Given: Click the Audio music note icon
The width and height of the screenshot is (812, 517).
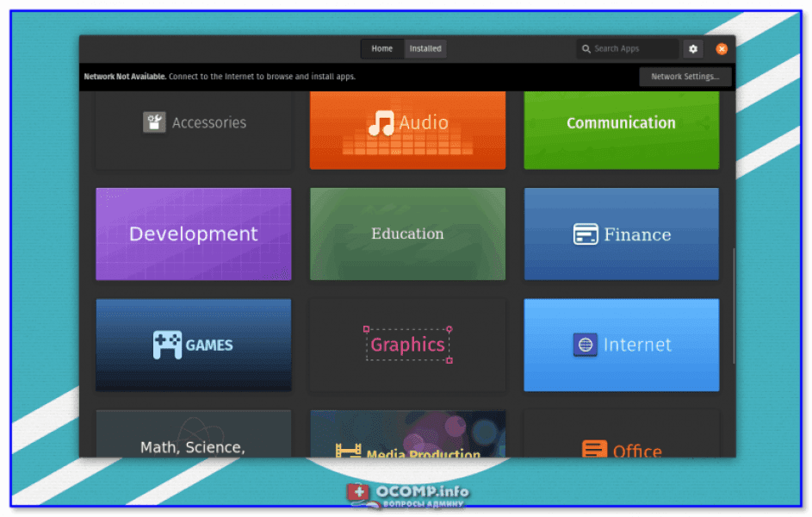Looking at the screenshot, I should point(380,123).
